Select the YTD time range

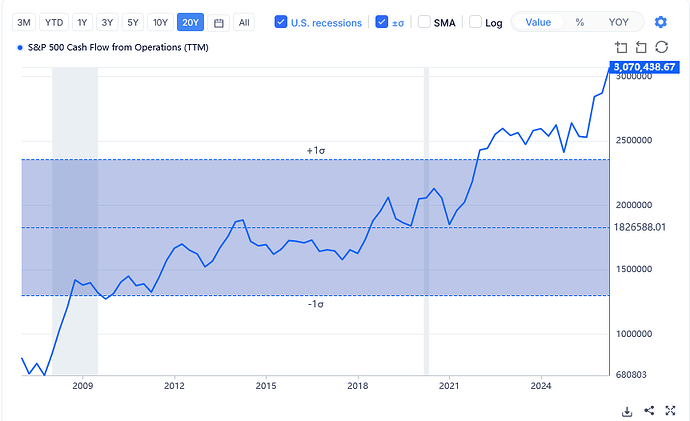click(54, 22)
